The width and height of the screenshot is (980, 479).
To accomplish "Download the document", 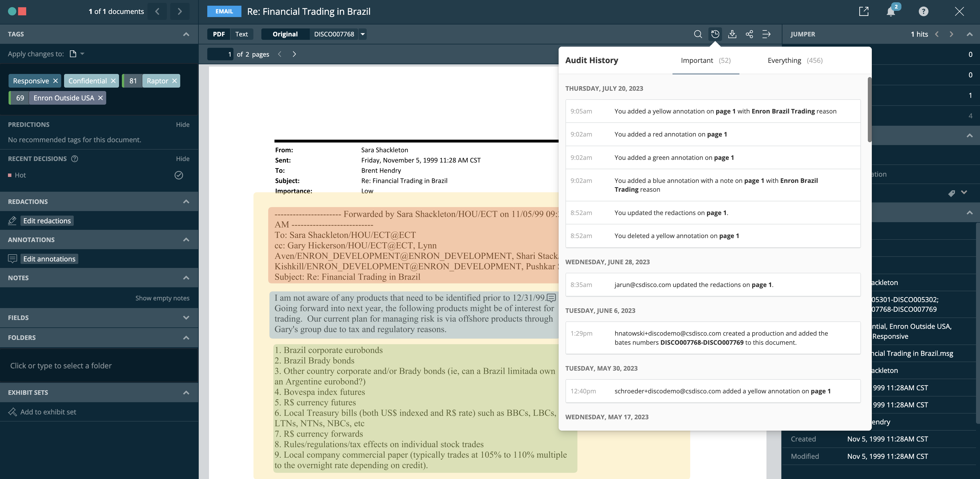I will (732, 34).
